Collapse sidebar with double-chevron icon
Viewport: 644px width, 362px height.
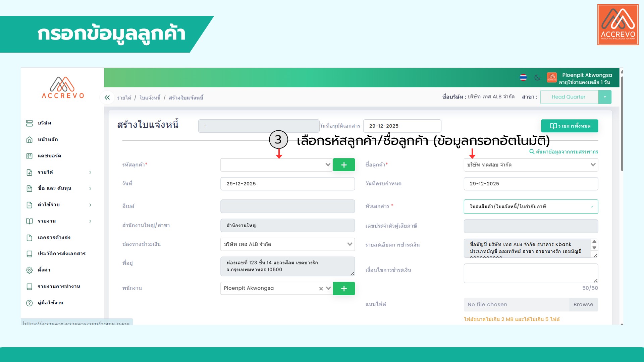[x=107, y=98]
